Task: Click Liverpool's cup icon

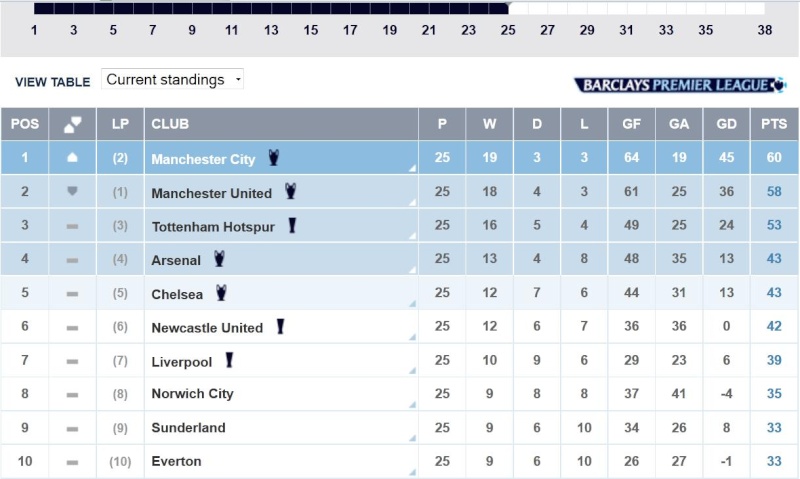Action: coord(230,360)
